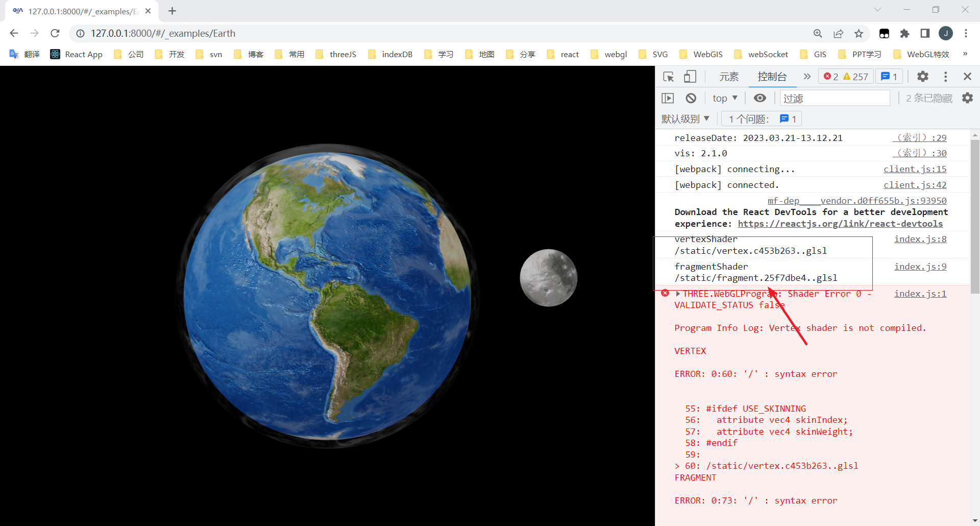Viewport: 980px width, 526px height.
Task: Clear the console with the no-entry icon
Action: point(692,98)
